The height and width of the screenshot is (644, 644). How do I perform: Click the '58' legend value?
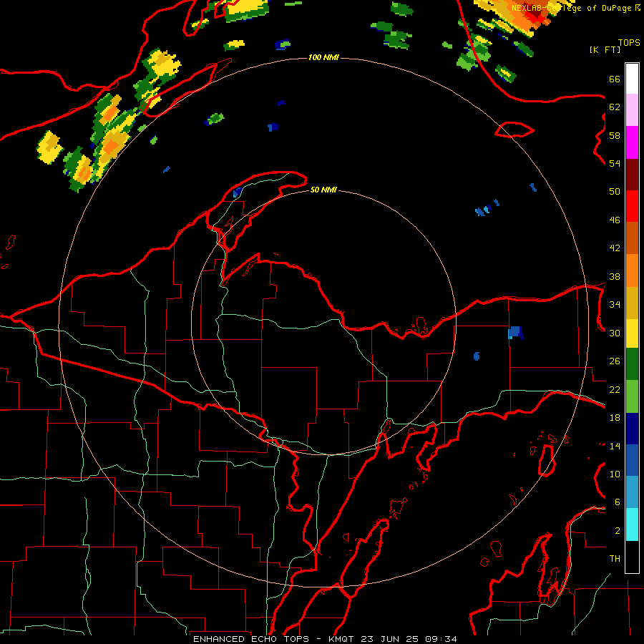point(615,135)
